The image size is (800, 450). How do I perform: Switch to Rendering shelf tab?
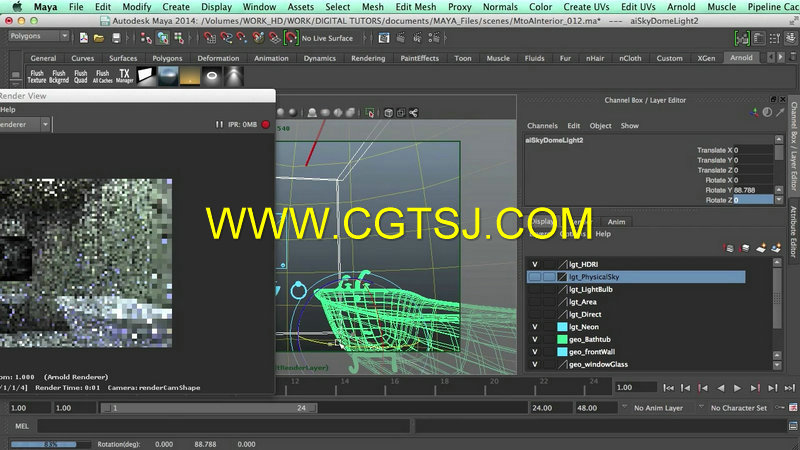[368, 58]
